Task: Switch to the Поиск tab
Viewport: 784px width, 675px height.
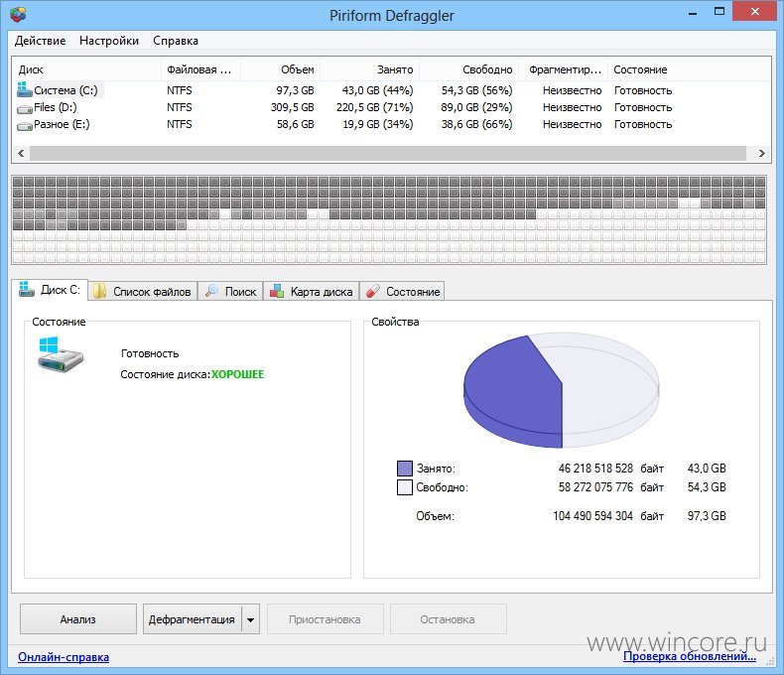Action: (230, 291)
